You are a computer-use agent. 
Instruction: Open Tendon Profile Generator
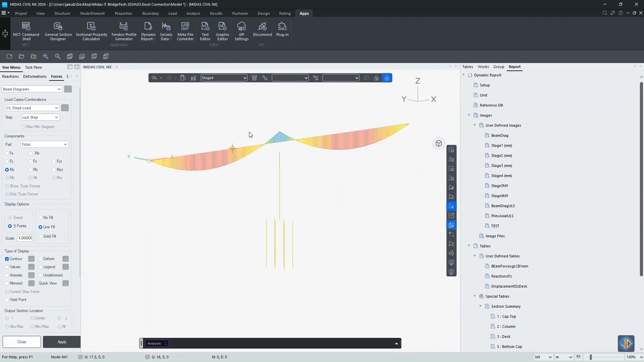point(124,31)
